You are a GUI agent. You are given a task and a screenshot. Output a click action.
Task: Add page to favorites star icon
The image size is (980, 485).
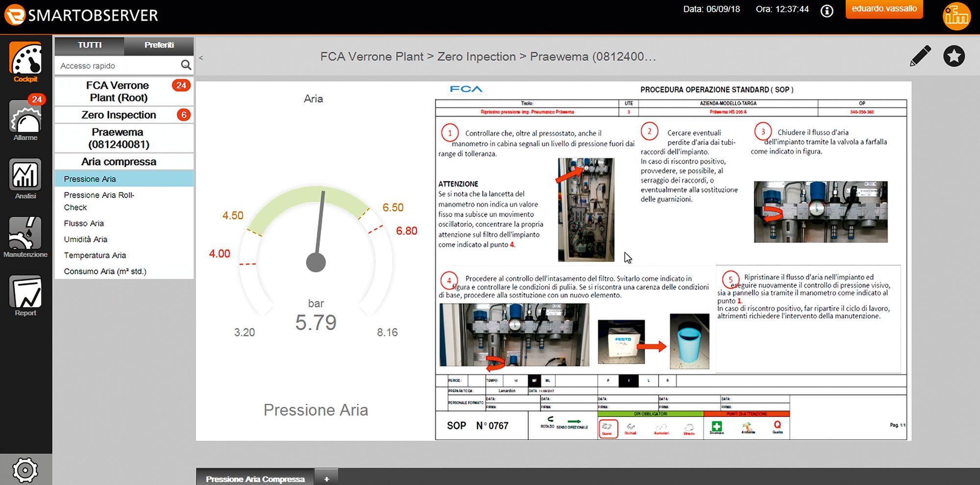[954, 56]
